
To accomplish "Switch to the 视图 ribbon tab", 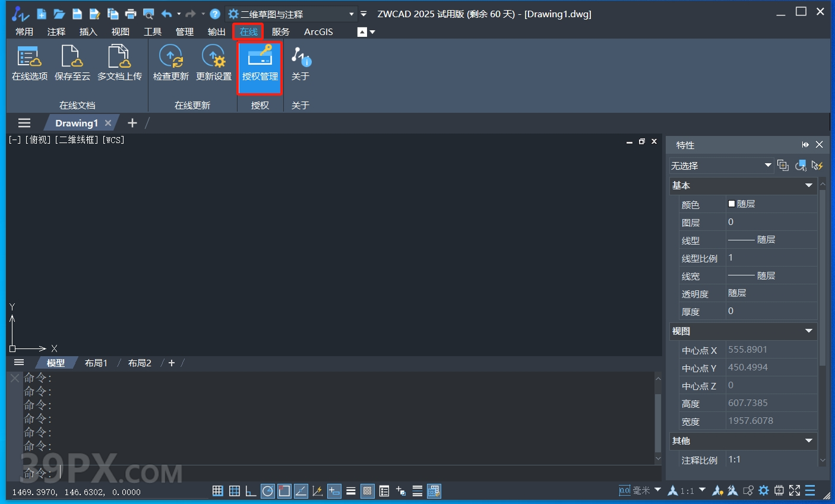I will 121,31.
